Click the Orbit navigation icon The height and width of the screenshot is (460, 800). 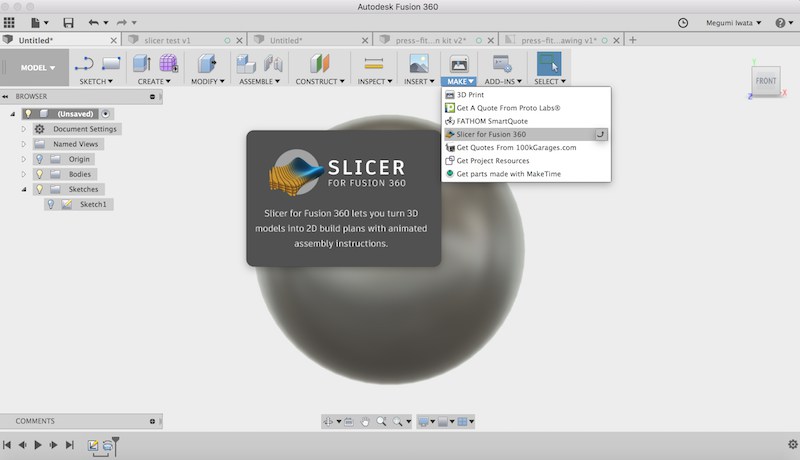(328, 422)
